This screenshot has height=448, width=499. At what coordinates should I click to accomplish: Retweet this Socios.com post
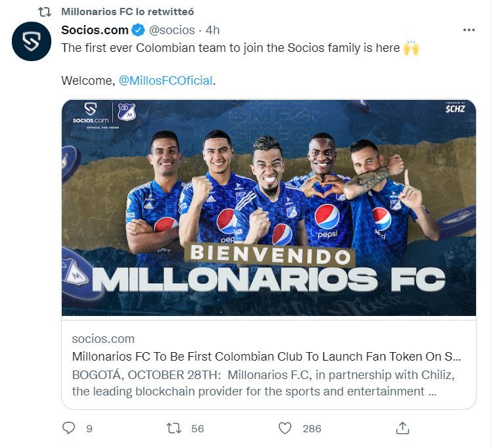click(174, 428)
